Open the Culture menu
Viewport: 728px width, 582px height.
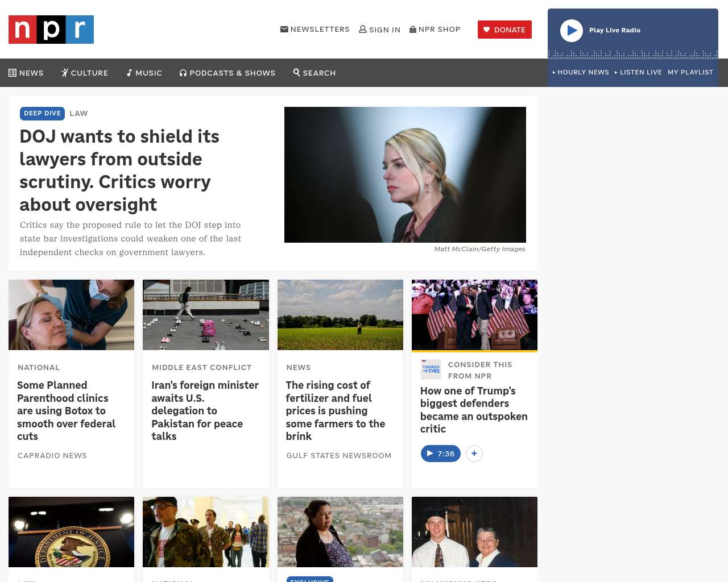click(85, 73)
